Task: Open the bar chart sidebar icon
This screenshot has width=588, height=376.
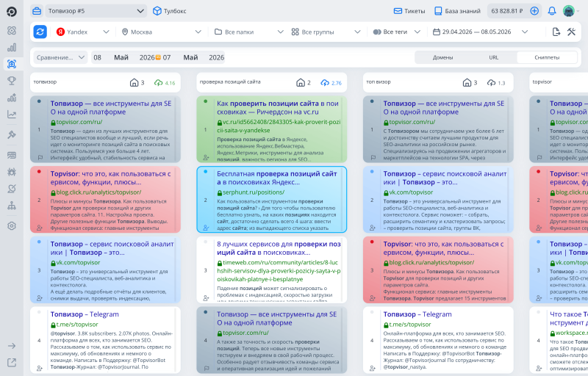Action: click(x=12, y=47)
